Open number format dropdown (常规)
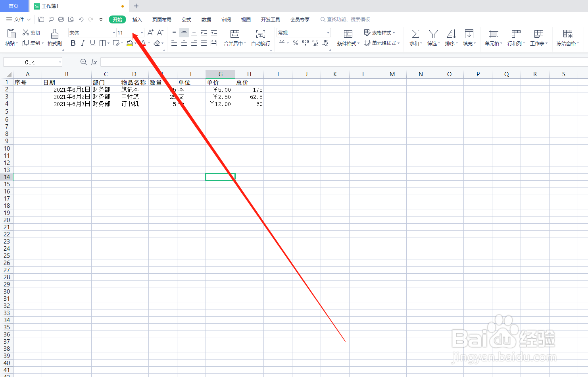This screenshot has width=588, height=377. point(328,33)
